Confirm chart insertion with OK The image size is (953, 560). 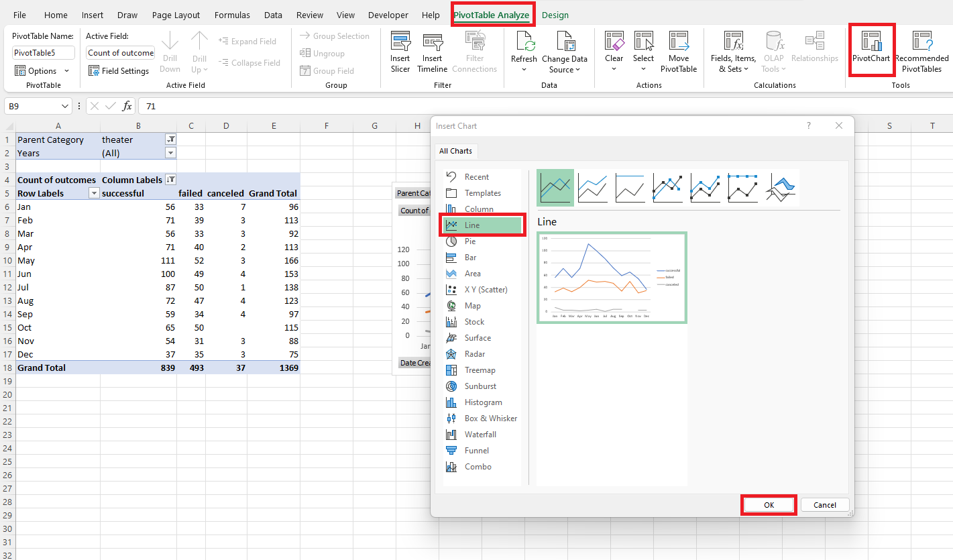[x=768, y=504]
